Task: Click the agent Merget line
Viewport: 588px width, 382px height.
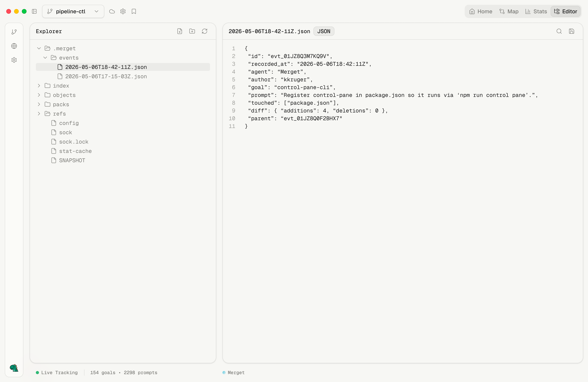Action: click(x=277, y=72)
